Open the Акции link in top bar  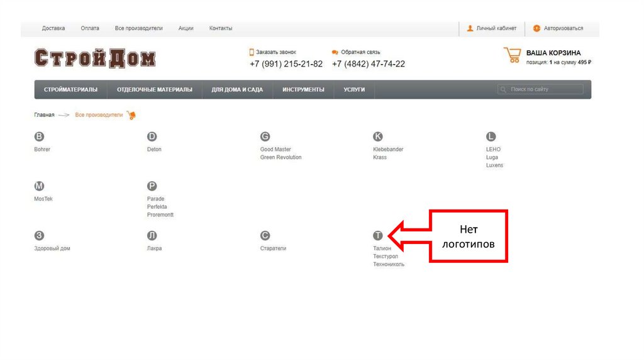pyautogui.click(x=186, y=28)
